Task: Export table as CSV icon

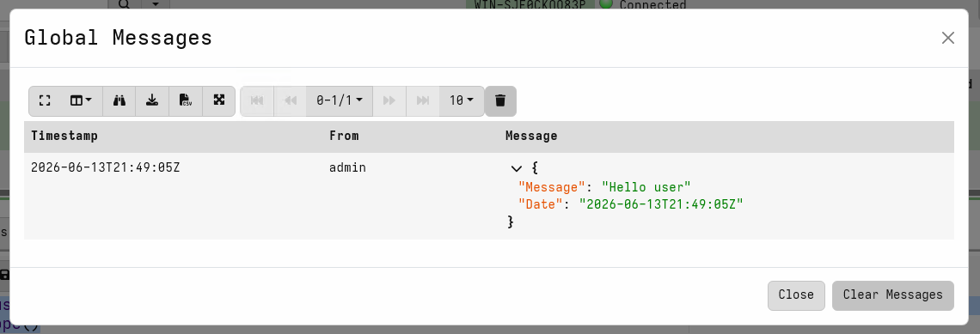Action: [x=186, y=100]
